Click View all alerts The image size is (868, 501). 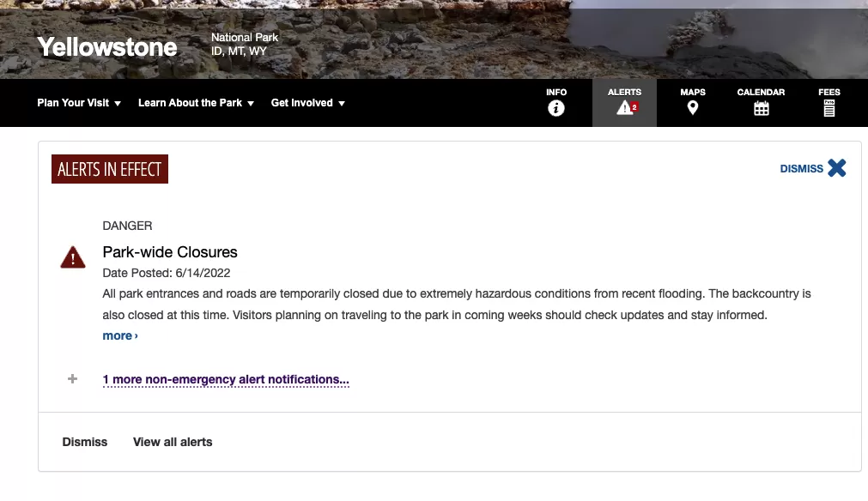[173, 442]
